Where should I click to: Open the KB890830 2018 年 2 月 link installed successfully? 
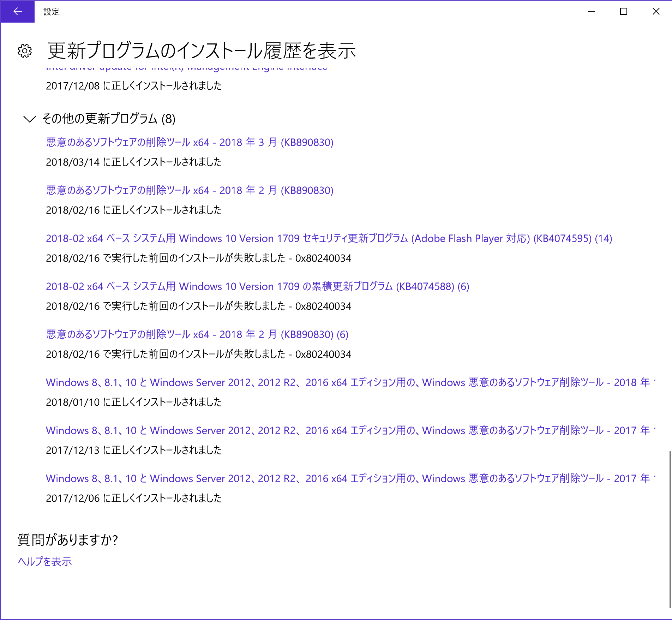[x=190, y=190]
